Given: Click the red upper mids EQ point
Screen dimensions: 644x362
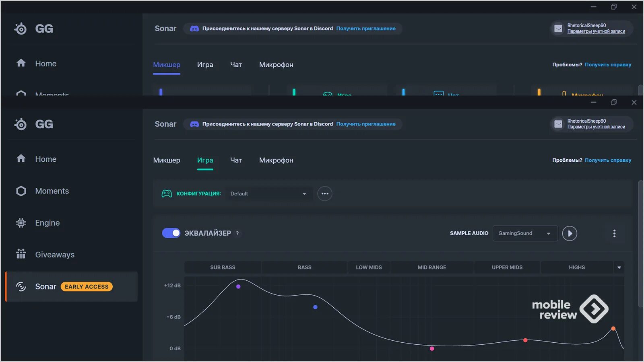Looking at the screenshot, I should coord(525,340).
